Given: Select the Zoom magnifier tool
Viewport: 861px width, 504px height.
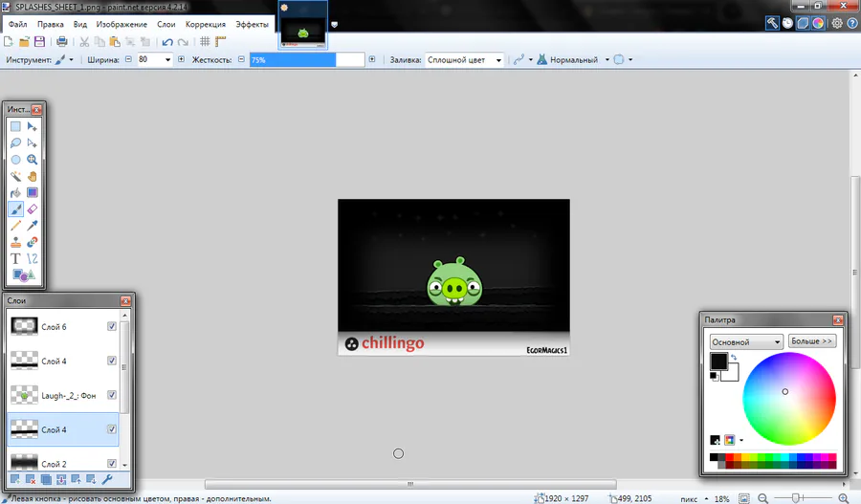Looking at the screenshot, I should [33, 159].
